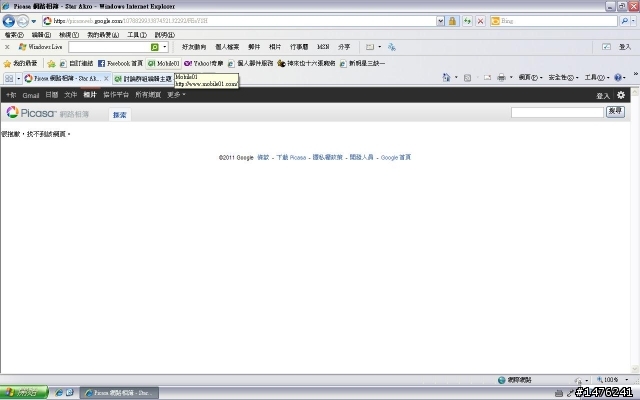Open 郵件 (Mail) in the Windows Live toolbar

click(254, 47)
